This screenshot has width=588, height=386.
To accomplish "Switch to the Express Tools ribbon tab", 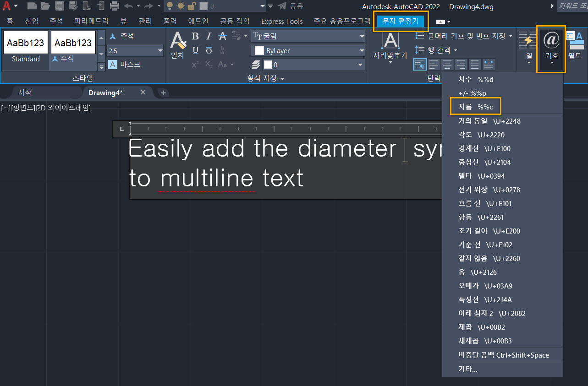I will point(282,22).
